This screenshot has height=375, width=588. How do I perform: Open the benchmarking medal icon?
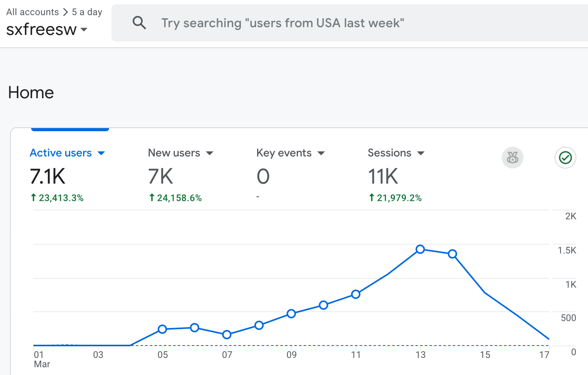tap(512, 158)
